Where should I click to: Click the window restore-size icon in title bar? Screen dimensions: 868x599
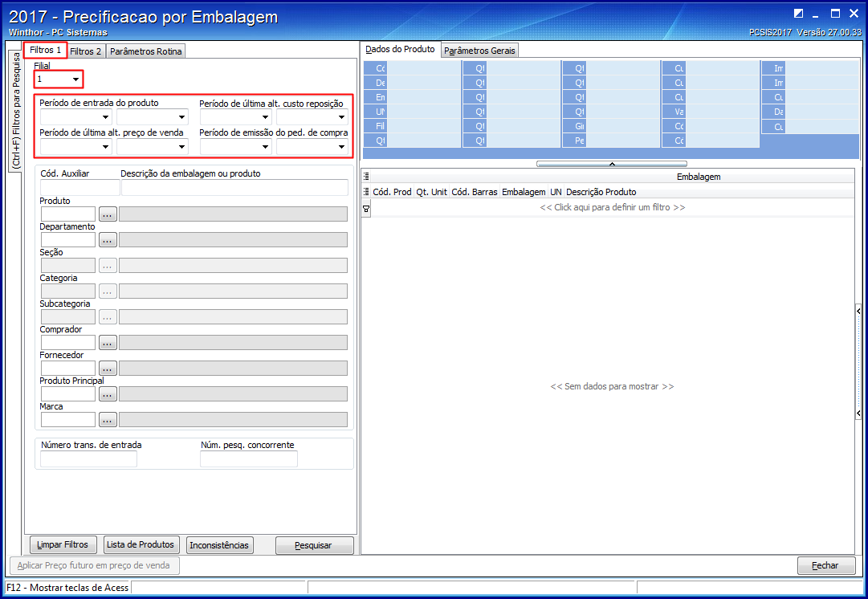(x=799, y=14)
